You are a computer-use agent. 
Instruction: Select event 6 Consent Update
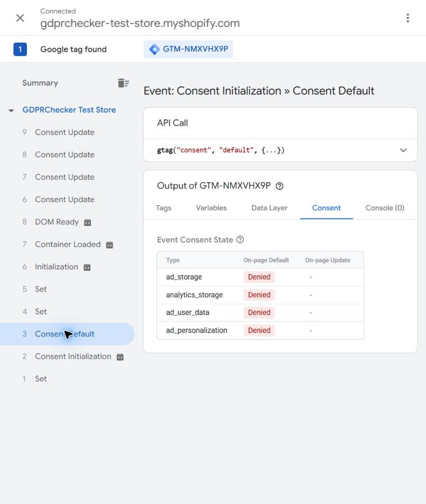click(x=65, y=200)
